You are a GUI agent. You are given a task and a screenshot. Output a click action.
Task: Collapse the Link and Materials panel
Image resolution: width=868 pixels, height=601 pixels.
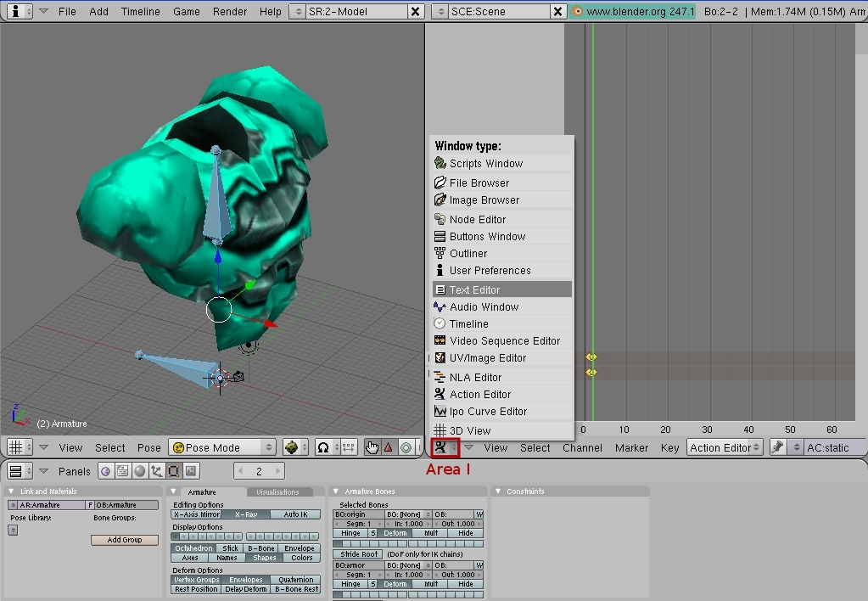click(x=11, y=491)
